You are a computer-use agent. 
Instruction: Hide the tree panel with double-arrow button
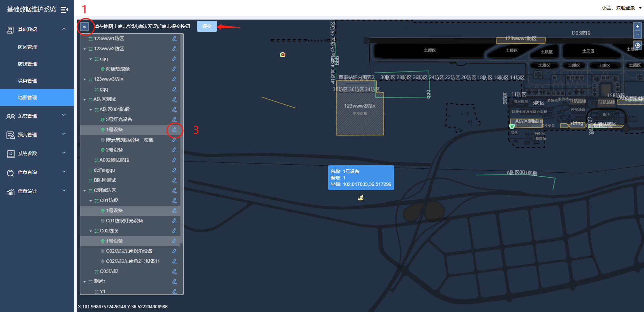pyautogui.click(x=84, y=27)
